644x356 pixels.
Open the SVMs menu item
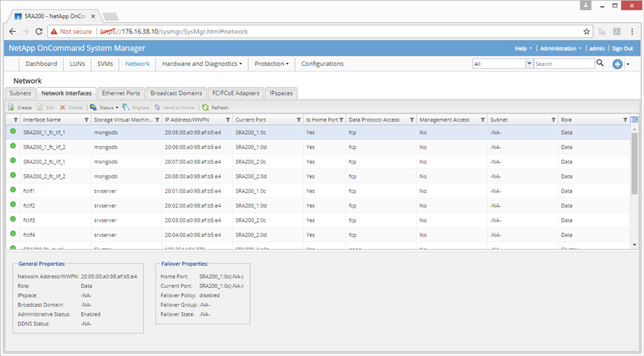(x=105, y=64)
